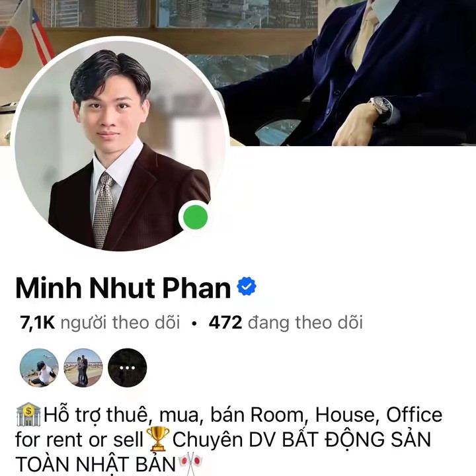Screen dimensions: 476x476
Task: Click the wristwatch in the cover photo
Action: (381, 106)
